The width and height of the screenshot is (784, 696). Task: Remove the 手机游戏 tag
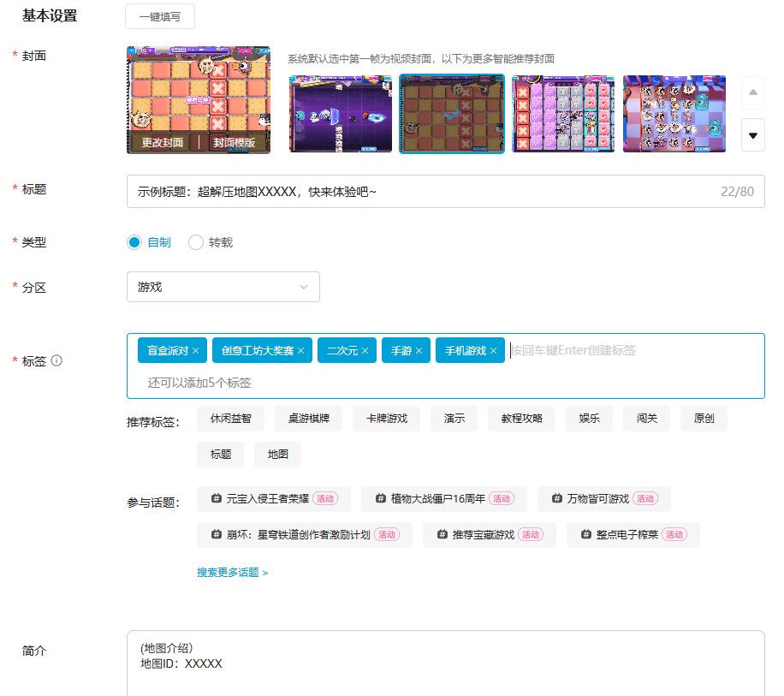click(494, 351)
